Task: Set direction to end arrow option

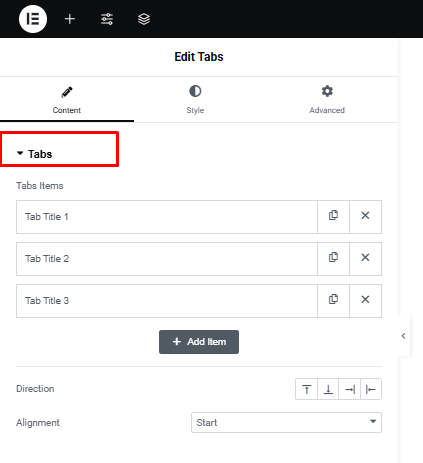Action: pos(350,389)
